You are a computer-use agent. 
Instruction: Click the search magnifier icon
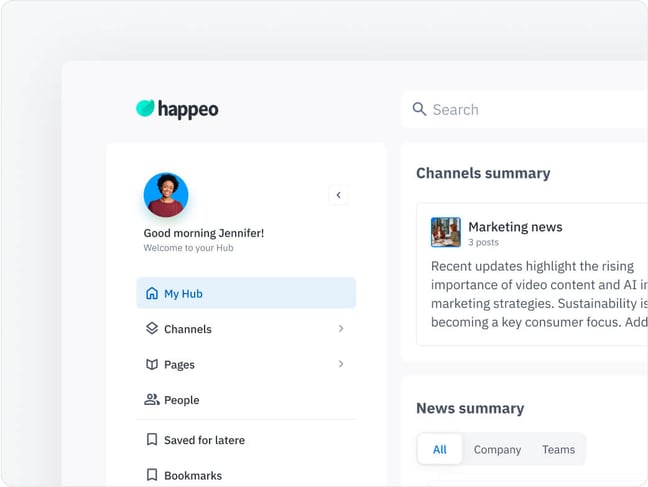point(420,110)
